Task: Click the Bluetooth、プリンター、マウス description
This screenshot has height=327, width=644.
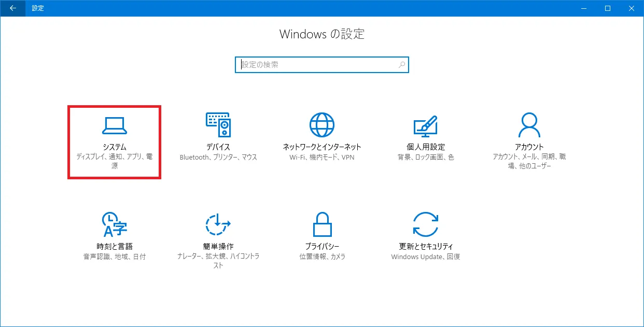Action: pyautogui.click(x=218, y=157)
